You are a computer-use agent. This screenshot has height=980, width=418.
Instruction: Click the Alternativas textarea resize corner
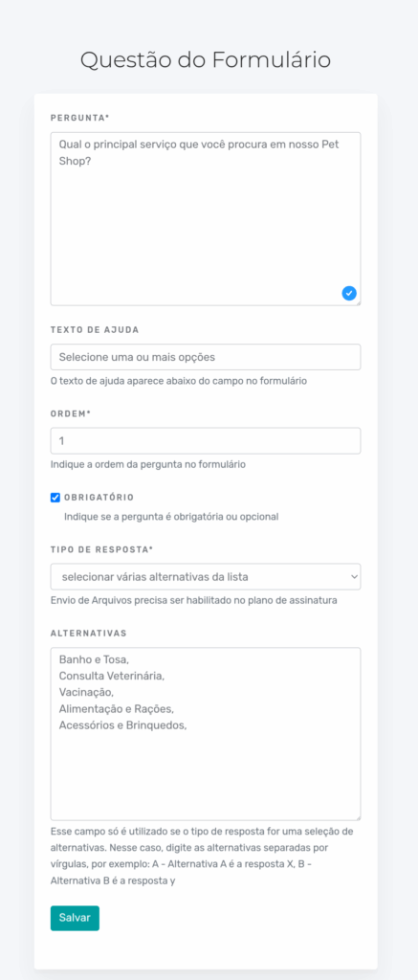[358, 817]
